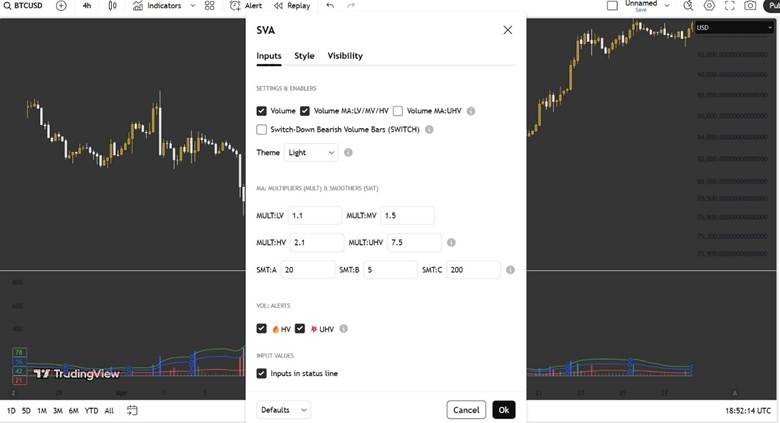The width and height of the screenshot is (780, 423).
Task: Switch to the Style tab
Action: [x=304, y=56]
